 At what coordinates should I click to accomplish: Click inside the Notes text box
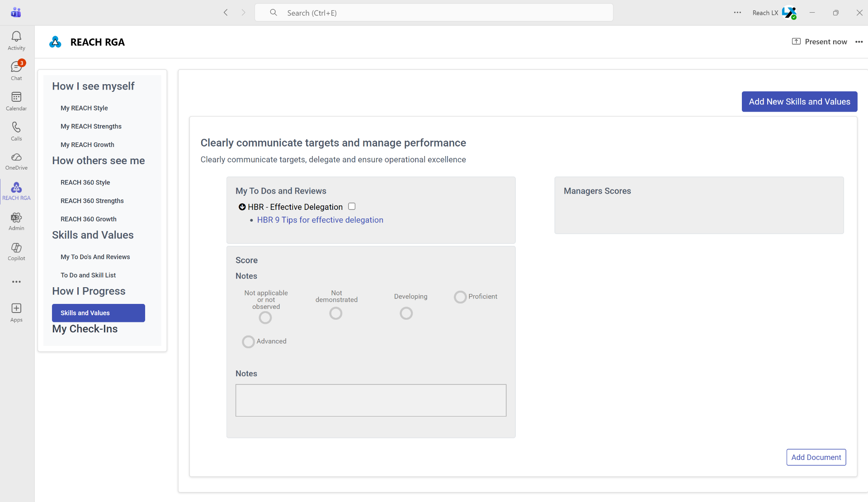click(371, 400)
